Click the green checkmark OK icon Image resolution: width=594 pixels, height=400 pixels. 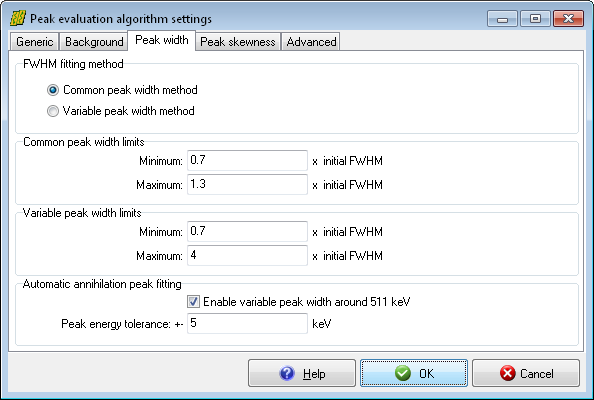(x=403, y=373)
